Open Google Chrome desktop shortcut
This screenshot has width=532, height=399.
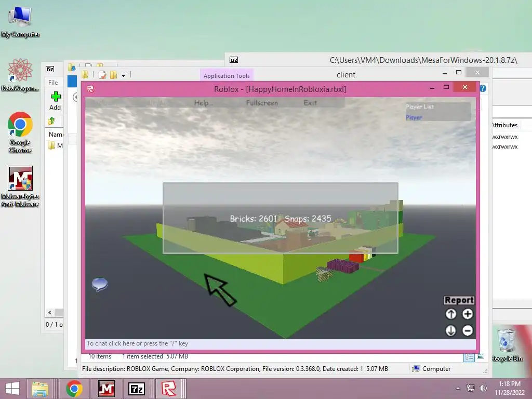pyautogui.click(x=20, y=132)
